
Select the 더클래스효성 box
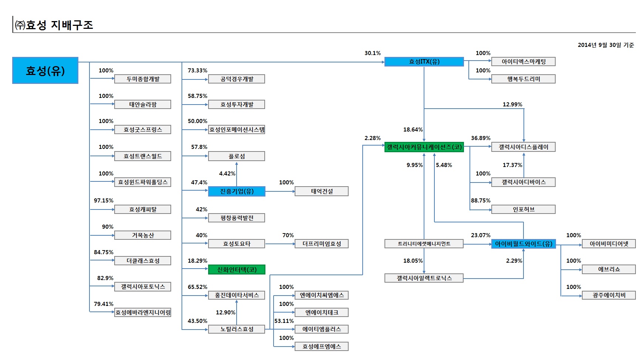[143, 261]
